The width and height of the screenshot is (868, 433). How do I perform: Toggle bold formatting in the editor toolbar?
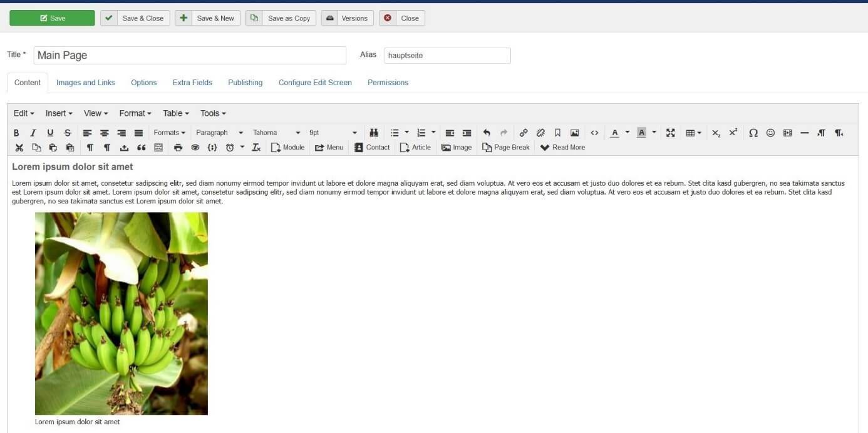tap(16, 133)
